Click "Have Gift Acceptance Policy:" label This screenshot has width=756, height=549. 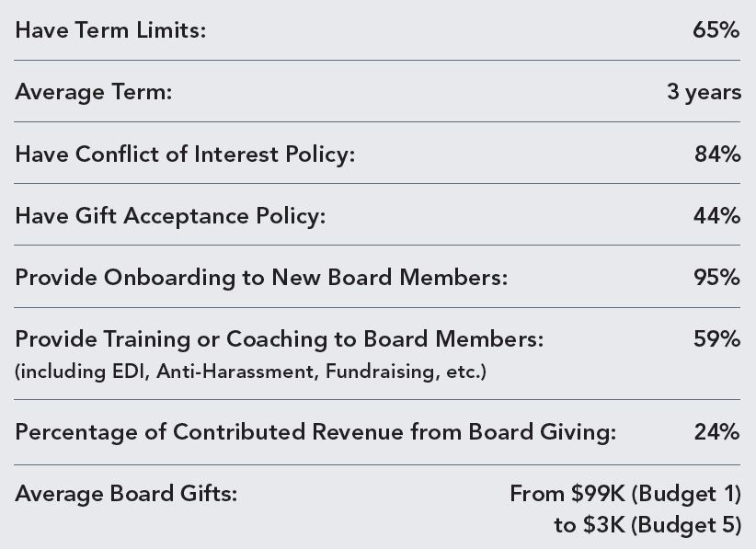[x=170, y=216]
